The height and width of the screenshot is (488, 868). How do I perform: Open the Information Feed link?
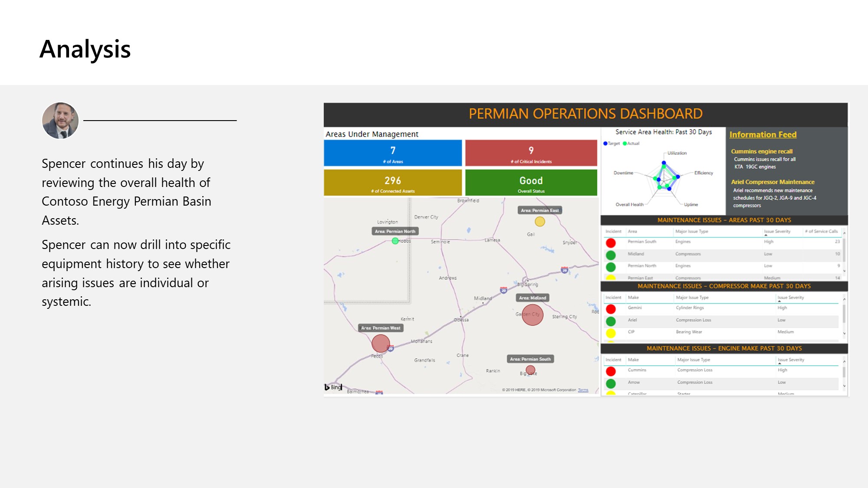click(x=763, y=134)
